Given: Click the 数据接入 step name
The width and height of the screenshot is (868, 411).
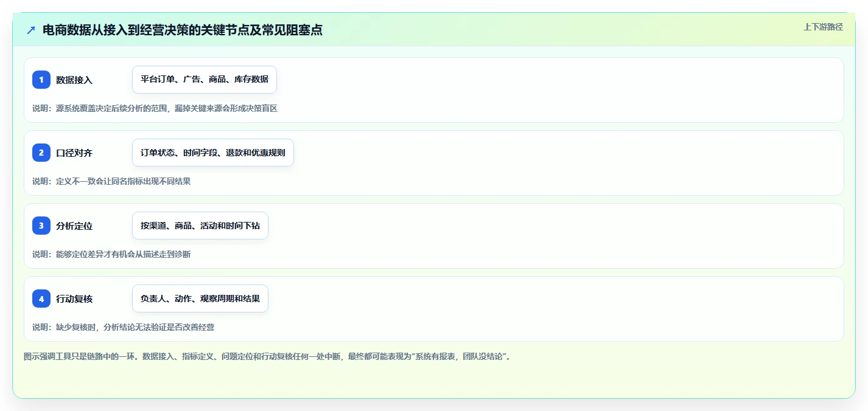Looking at the screenshot, I should point(74,80).
